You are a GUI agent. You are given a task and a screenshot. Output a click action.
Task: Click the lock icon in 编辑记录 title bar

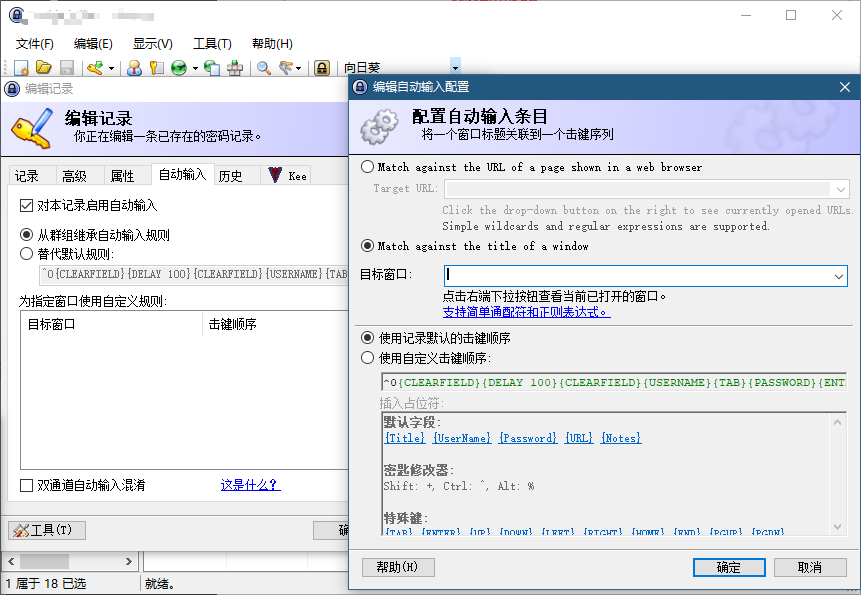click(x=12, y=88)
